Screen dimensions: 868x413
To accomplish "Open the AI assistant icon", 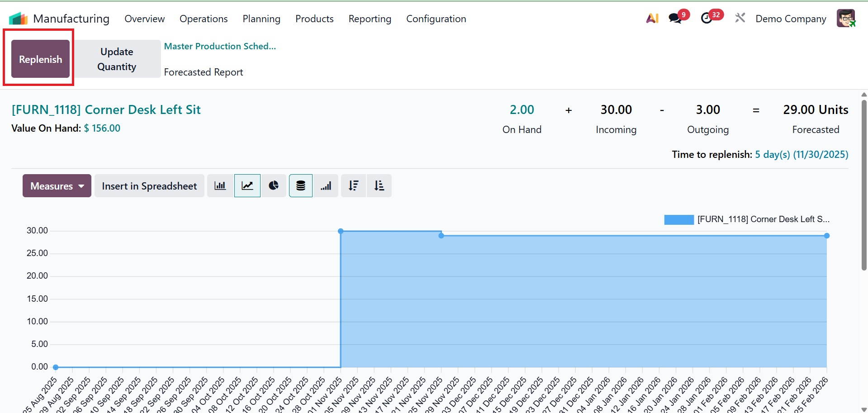I will coord(652,19).
